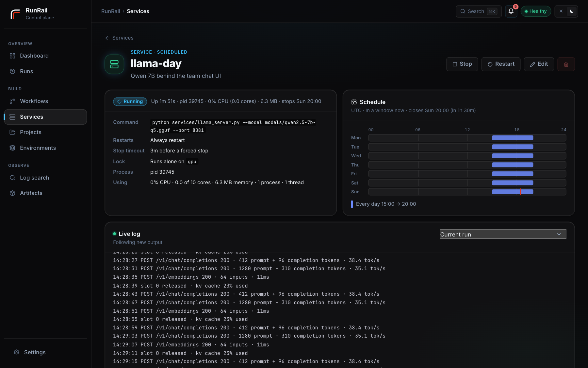Click the 'Every day 15:00 → 20:00' rule
Viewport: 588px width, 368px height.
(386, 204)
